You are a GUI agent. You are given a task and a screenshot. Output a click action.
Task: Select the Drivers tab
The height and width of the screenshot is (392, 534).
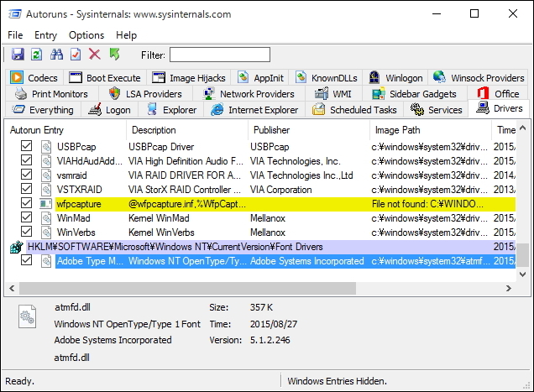coord(500,108)
